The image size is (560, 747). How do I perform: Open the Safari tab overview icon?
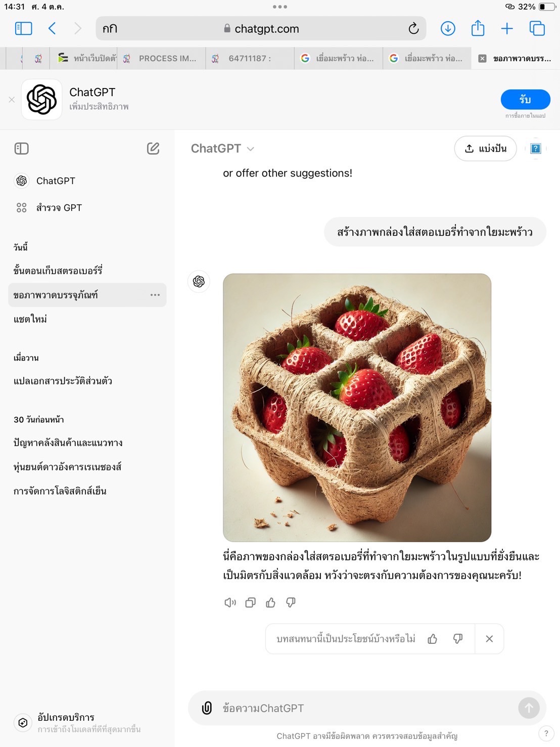point(537,28)
